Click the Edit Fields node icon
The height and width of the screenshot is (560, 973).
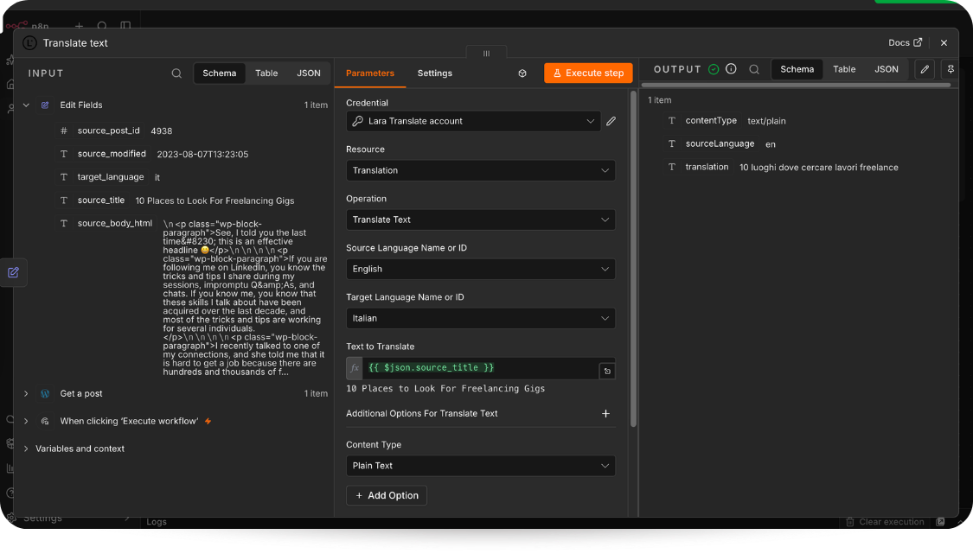click(45, 105)
